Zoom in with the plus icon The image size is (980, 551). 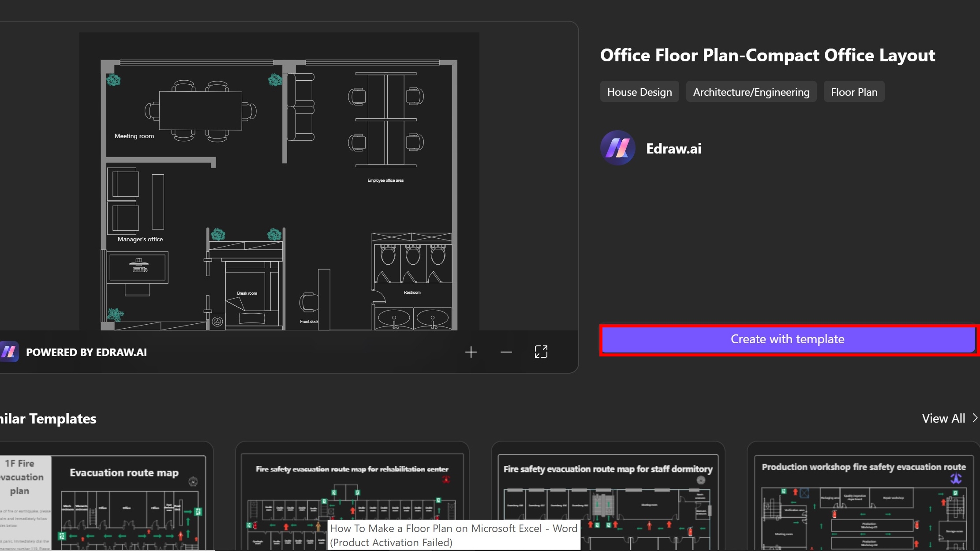[471, 352]
